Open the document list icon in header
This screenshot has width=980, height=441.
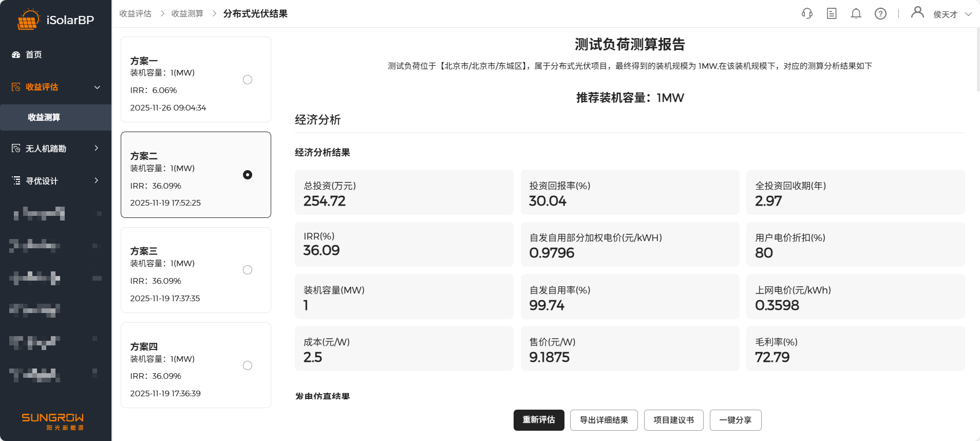click(832, 14)
